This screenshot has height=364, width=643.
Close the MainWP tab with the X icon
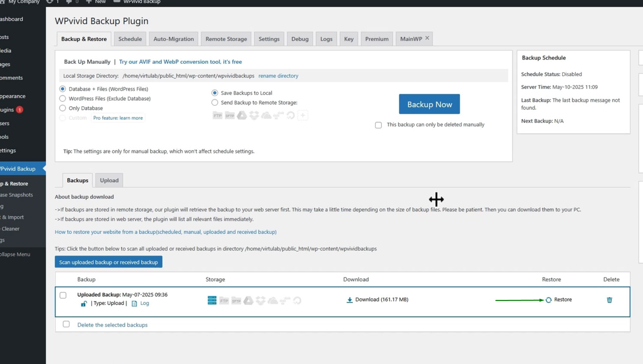pos(427,38)
